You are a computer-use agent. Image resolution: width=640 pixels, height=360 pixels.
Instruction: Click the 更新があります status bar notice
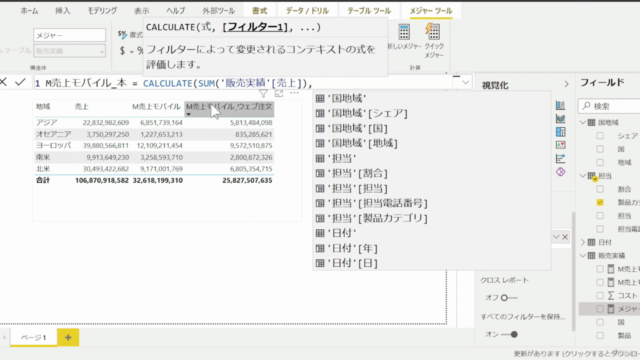576,354
